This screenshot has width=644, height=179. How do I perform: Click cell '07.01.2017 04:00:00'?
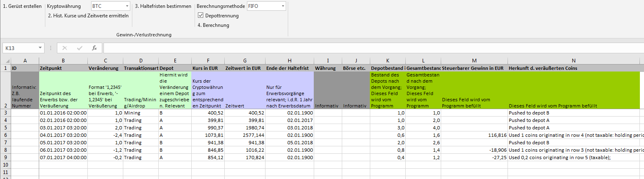(x=63, y=157)
